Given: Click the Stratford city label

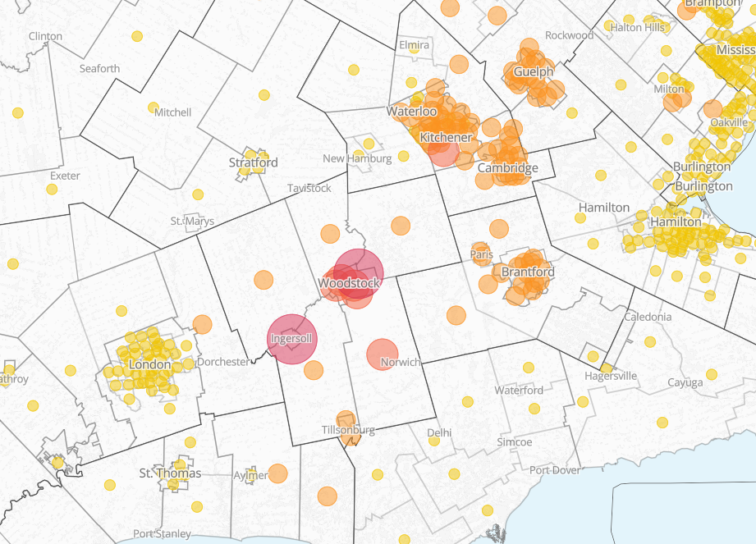Looking at the screenshot, I should point(253,162).
